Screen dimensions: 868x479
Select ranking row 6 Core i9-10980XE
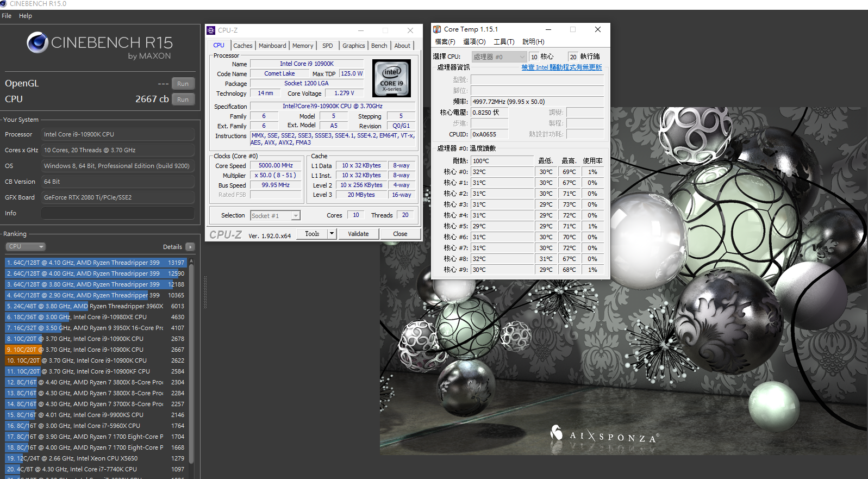coord(96,317)
